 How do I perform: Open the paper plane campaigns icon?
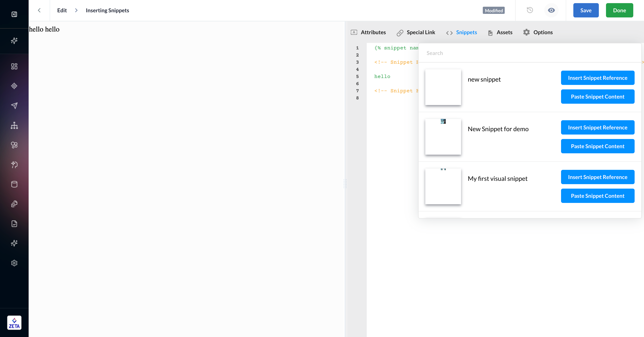[14, 105]
